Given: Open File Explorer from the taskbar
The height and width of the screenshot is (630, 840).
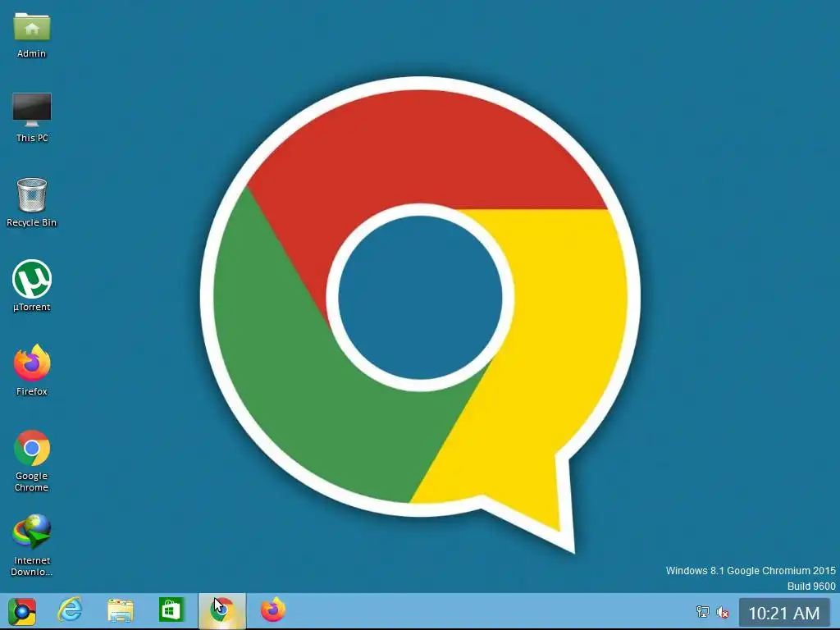Looking at the screenshot, I should coord(121,610).
